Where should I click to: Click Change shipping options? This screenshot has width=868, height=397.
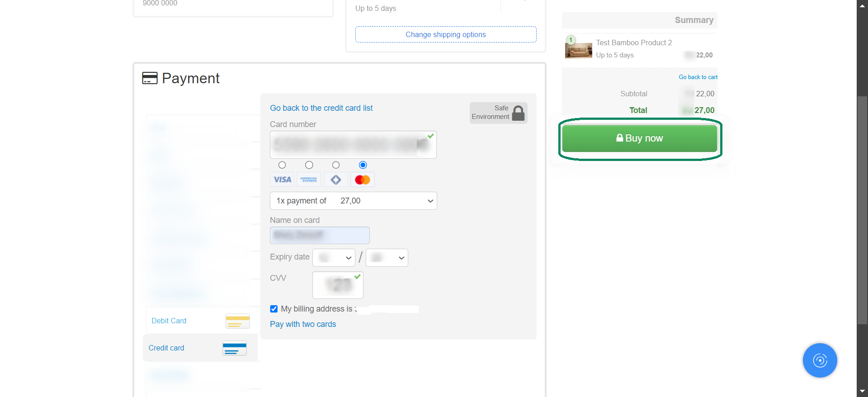click(446, 35)
